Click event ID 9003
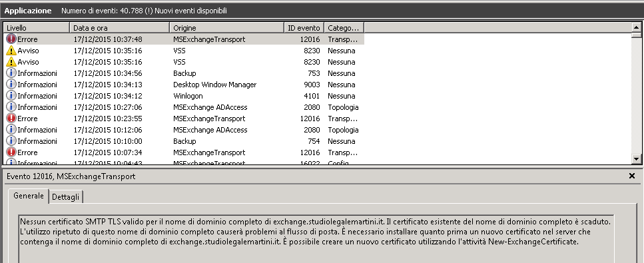The image size is (644, 263). (x=312, y=85)
